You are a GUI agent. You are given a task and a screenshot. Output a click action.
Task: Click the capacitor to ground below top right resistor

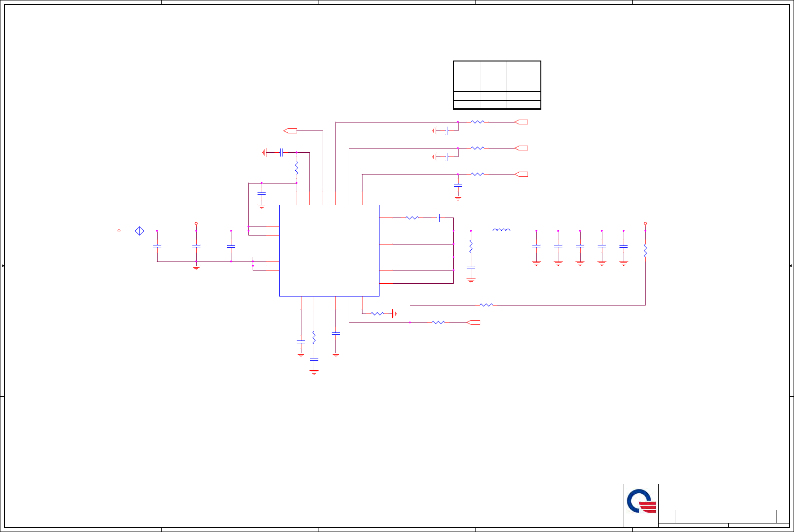[447, 131]
